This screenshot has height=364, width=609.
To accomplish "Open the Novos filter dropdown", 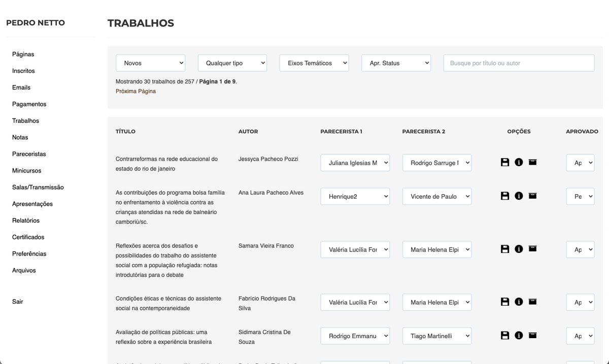I will (151, 63).
